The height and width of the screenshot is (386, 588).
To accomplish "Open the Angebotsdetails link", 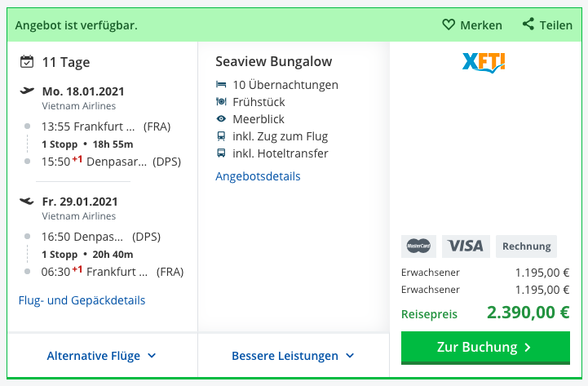I will pos(258,176).
